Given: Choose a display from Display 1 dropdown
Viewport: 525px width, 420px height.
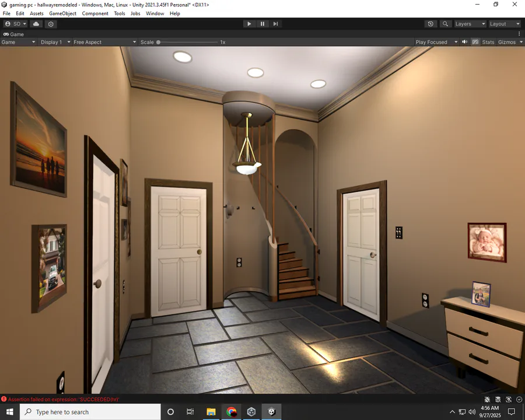Looking at the screenshot, I should pyautogui.click(x=55, y=42).
